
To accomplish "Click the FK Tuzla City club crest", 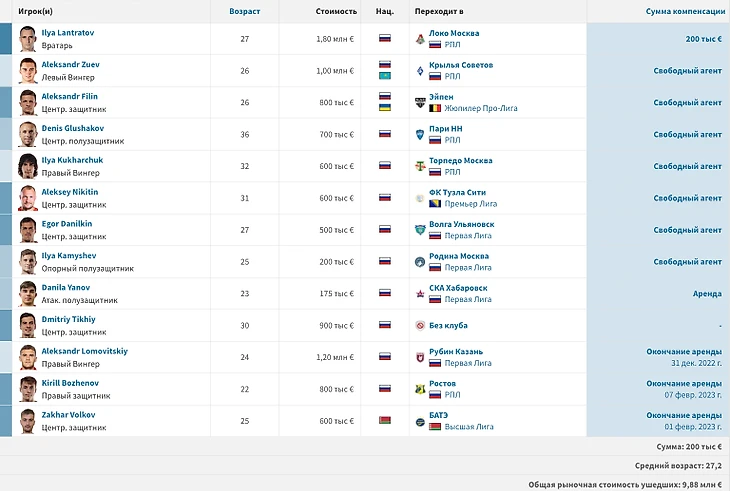I will (x=420, y=198).
